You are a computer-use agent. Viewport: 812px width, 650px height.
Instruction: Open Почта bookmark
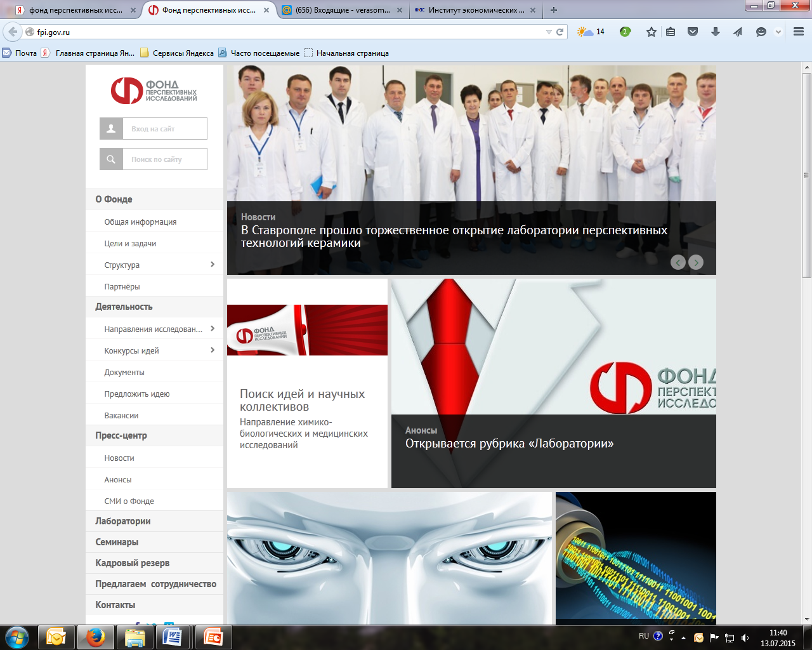(x=20, y=53)
